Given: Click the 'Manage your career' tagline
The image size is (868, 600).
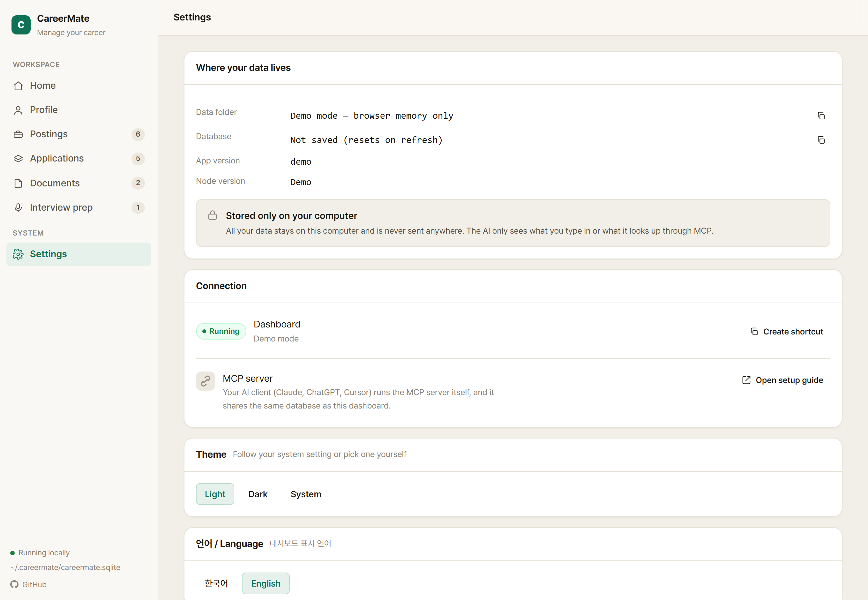Looking at the screenshot, I should [71, 32].
